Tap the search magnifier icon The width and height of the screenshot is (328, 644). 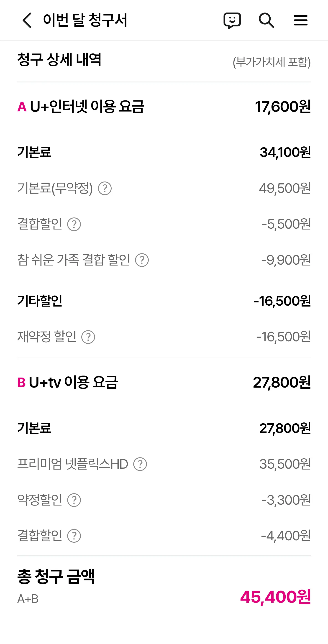click(x=266, y=20)
